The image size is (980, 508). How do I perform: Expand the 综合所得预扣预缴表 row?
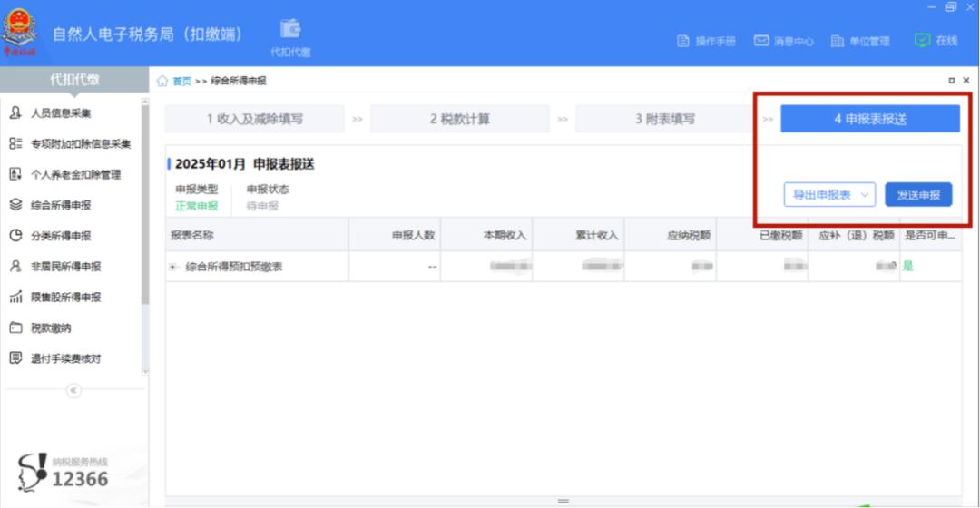[x=172, y=267]
